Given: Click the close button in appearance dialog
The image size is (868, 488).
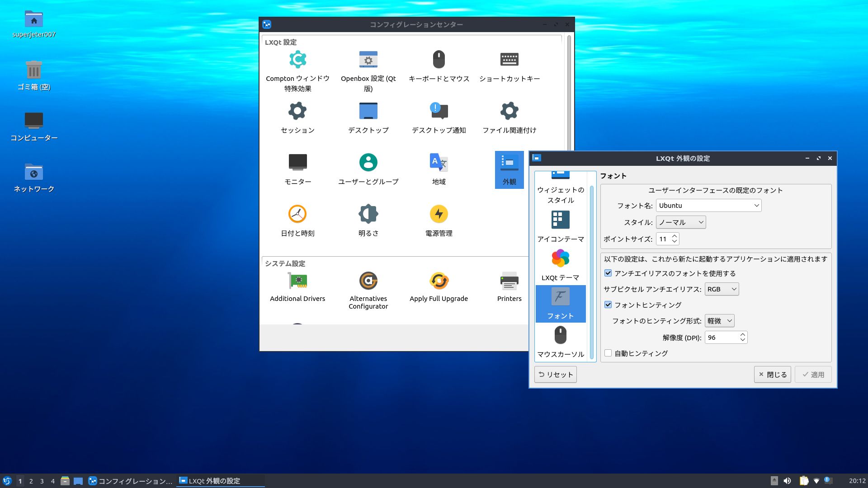Looking at the screenshot, I should (772, 375).
